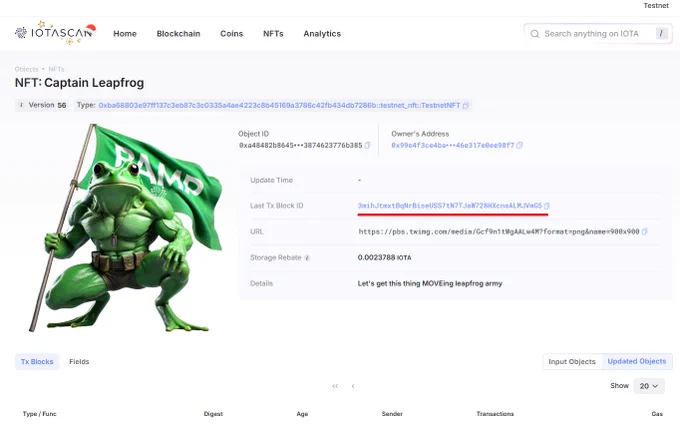Go to first page double-chevron
The height and width of the screenshot is (427, 680).
(335, 386)
